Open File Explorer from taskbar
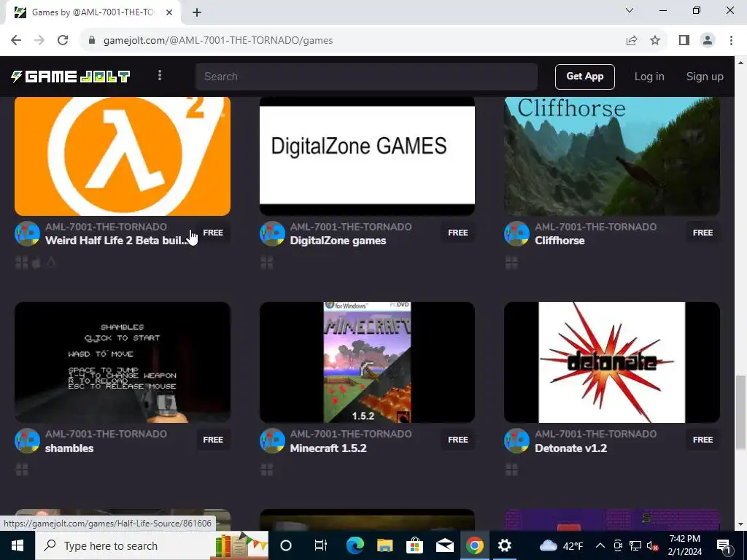 [x=384, y=545]
